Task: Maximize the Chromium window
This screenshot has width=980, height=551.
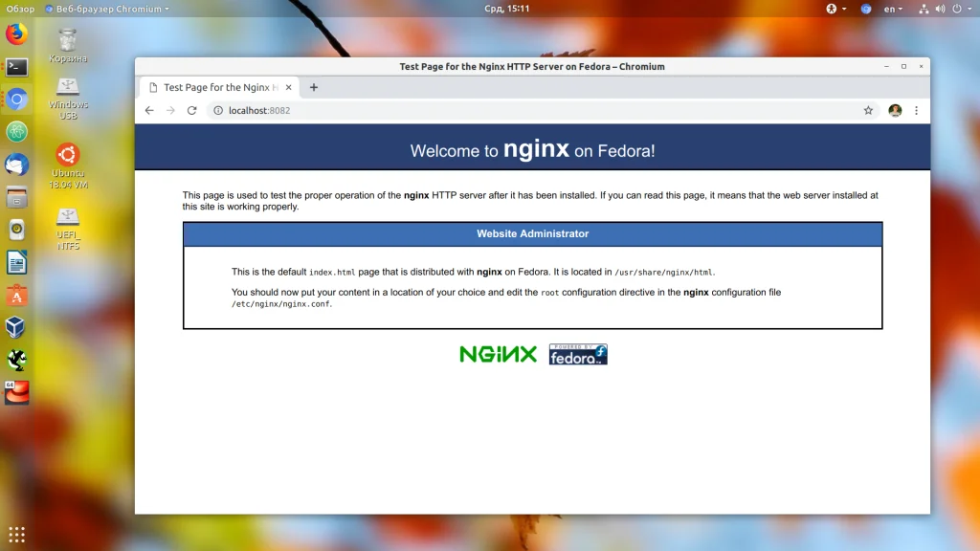Action: tap(903, 66)
